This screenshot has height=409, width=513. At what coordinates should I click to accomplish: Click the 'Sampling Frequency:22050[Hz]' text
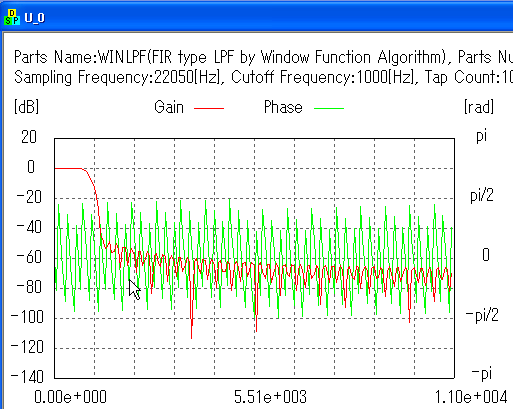(117, 77)
